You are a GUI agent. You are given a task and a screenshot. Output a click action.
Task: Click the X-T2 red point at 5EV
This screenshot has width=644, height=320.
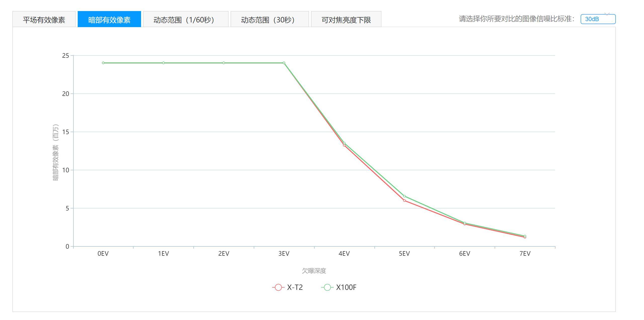(404, 201)
